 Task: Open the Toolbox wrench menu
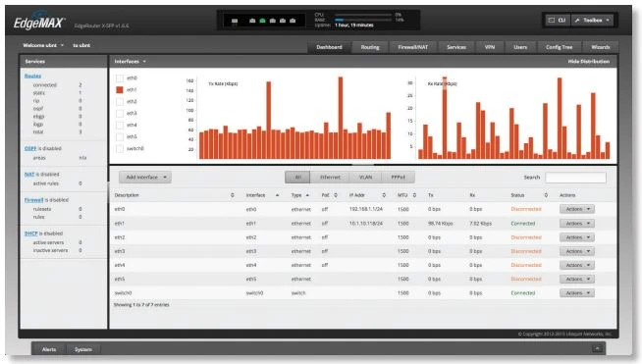tap(592, 20)
